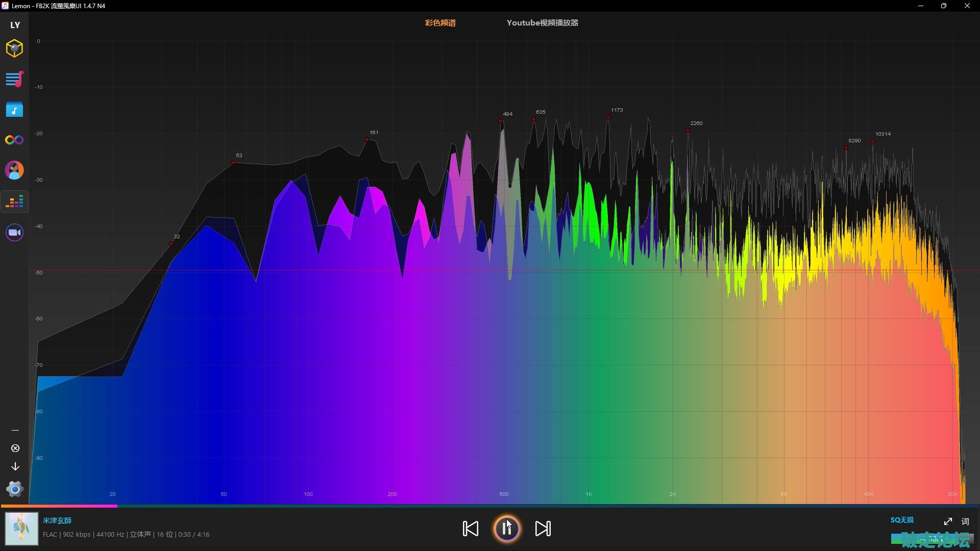Seek on the playback progress bar

(490, 506)
